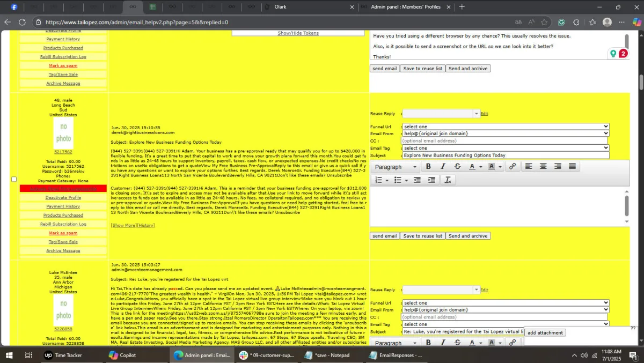Screen dimensions: 644x363
Task: Open the profile ID 5217562 link
Action: [x=63, y=152]
